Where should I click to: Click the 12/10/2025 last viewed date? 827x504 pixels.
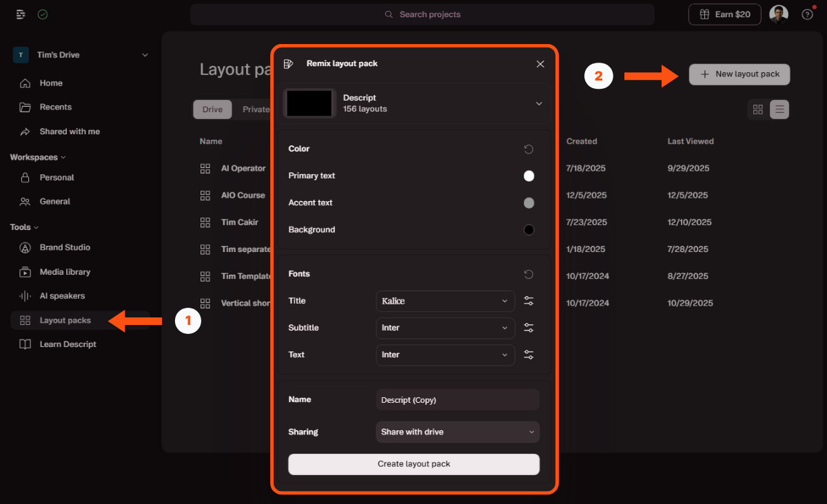(688, 222)
